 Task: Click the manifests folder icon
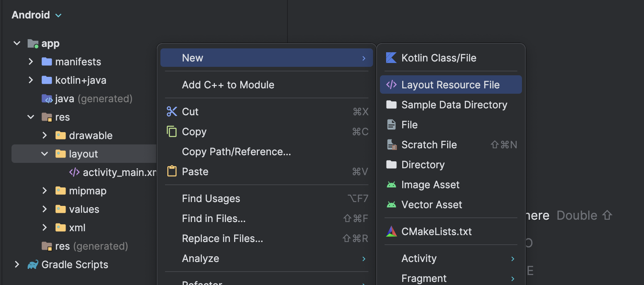[x=47, y=61]
